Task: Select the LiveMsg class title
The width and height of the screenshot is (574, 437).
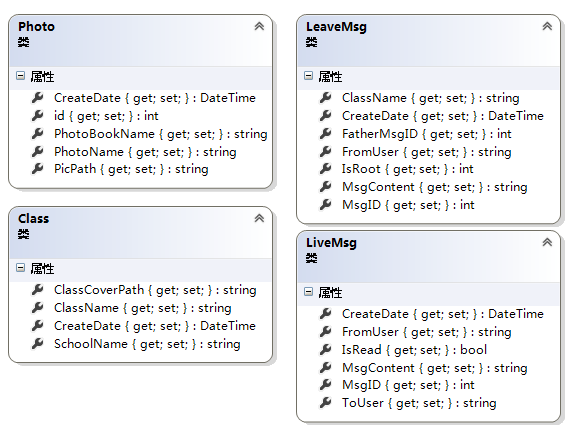Action: (331, 243)
